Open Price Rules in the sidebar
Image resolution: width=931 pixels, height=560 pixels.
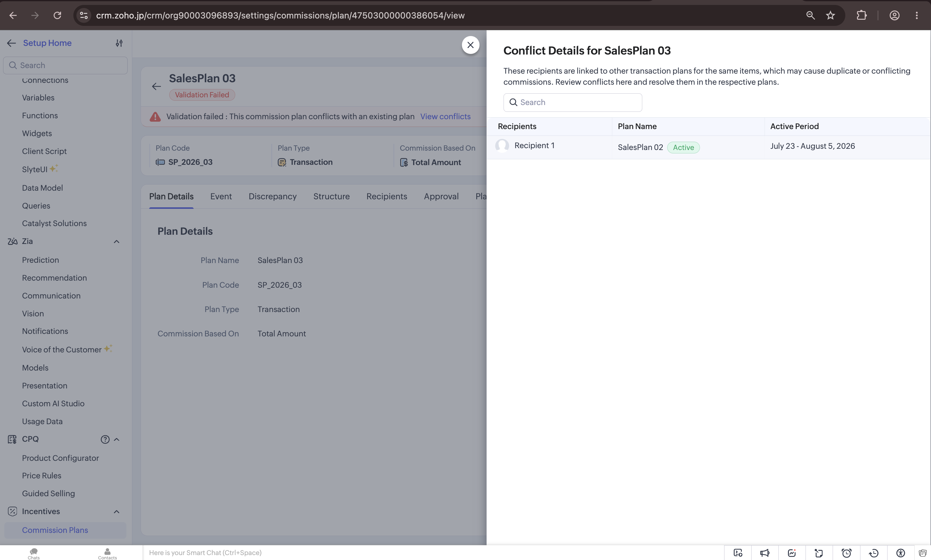[x=42, y=476]
